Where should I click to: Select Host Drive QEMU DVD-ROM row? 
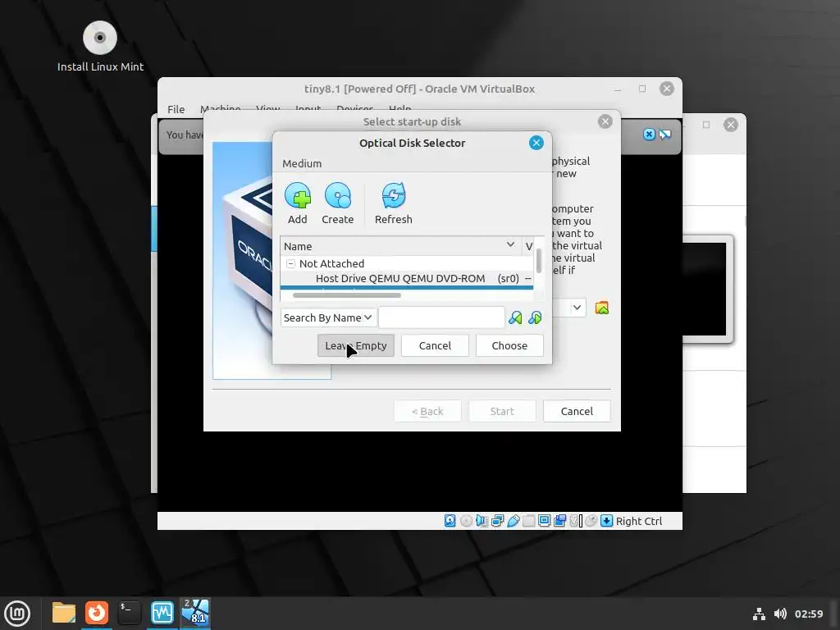[x=407, y=279]
